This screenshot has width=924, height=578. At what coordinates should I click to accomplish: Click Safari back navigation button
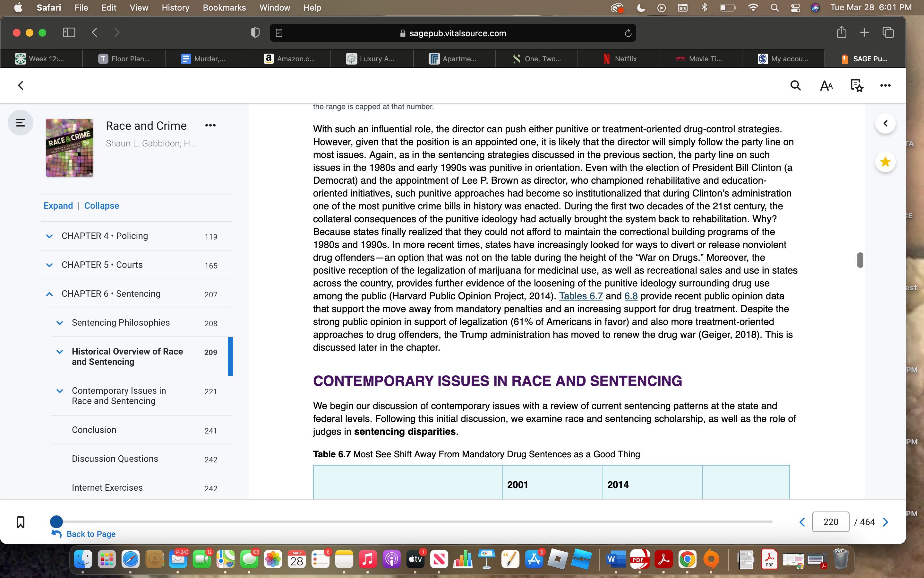tap(95, 33)
